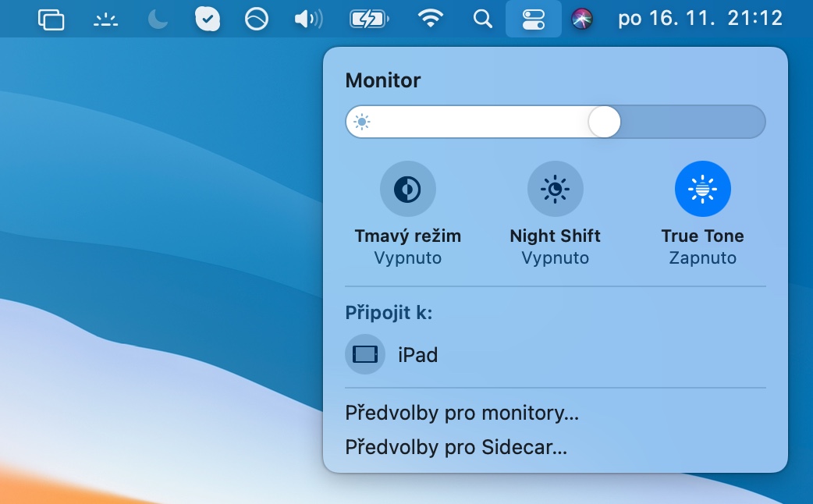Click the brightness slider knob
The width and height of the screenshot is (813, 504).
[604, 122]
